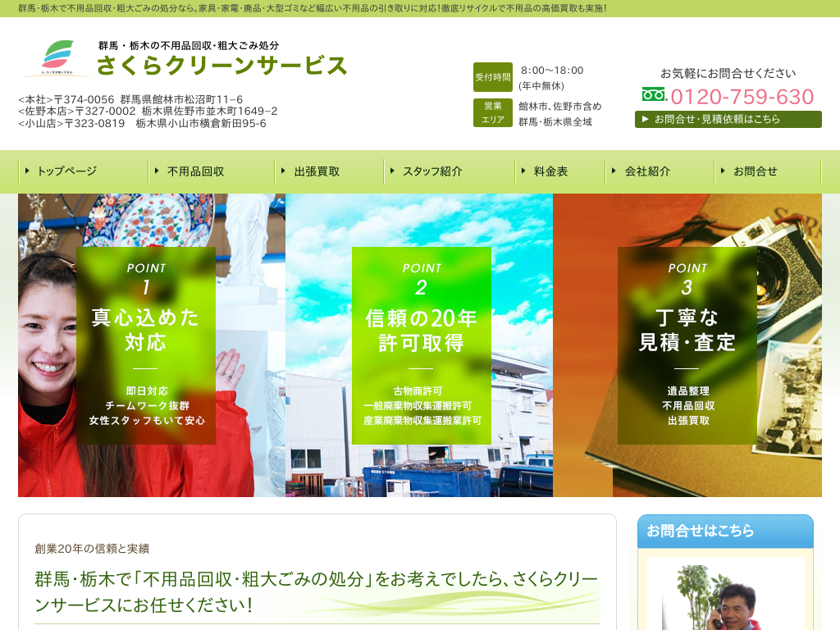Click the POINT 1 真心込めた対応 banner
This screenshot has width=840, height=630.
[x=146, y=345]
